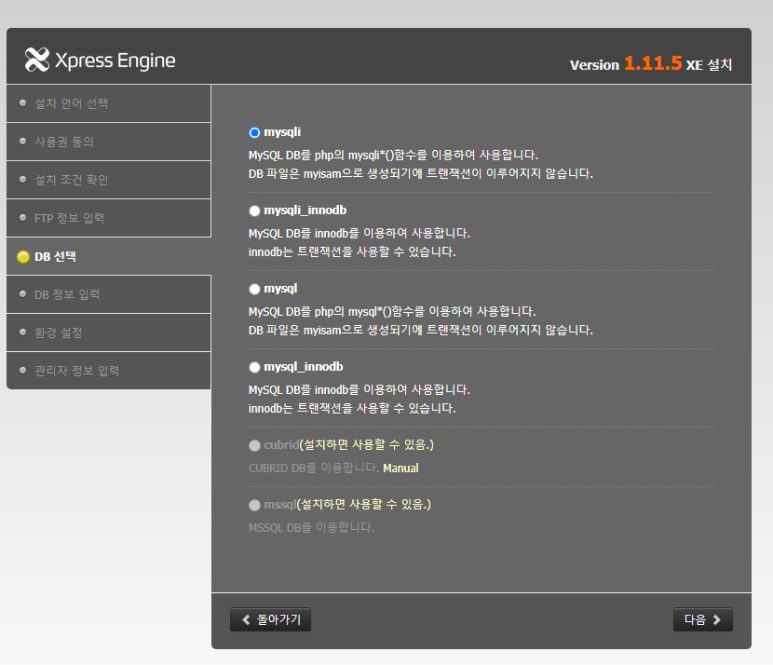Open the FTP 정보 입력 step

[108, 218]
